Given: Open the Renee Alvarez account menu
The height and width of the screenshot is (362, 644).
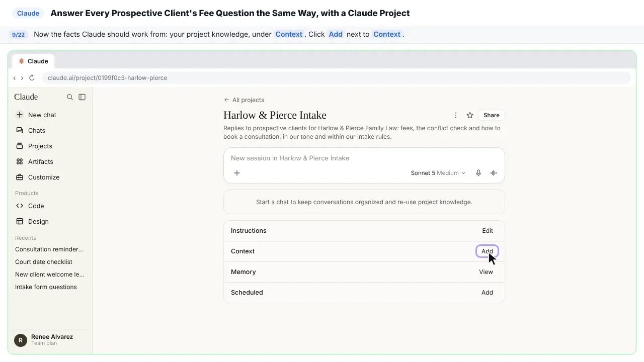Looking at the screenshot, I should click(50, 340).
